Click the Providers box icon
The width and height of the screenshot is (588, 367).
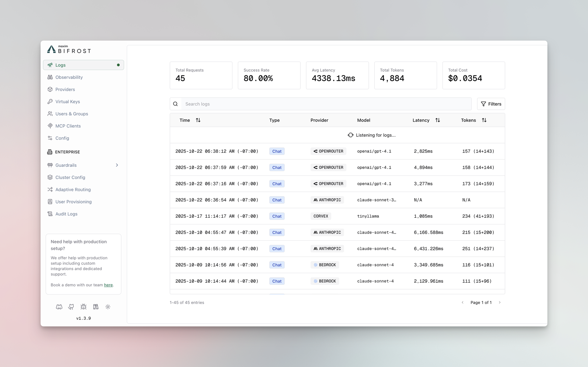pyautogui.click(x=50, y=90)
